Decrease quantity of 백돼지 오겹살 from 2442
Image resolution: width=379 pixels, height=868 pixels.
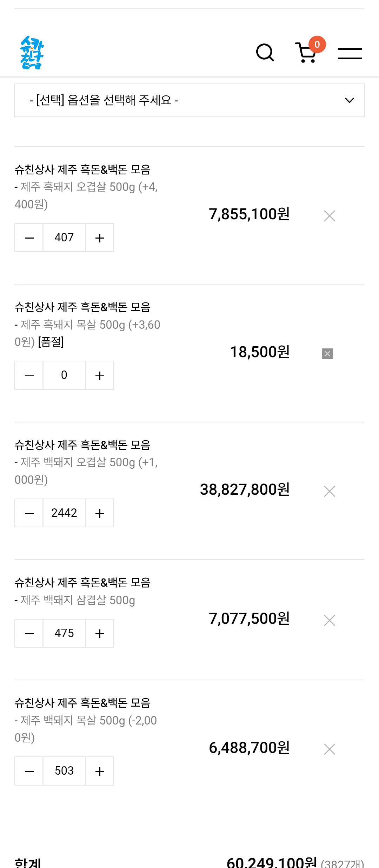29,513
